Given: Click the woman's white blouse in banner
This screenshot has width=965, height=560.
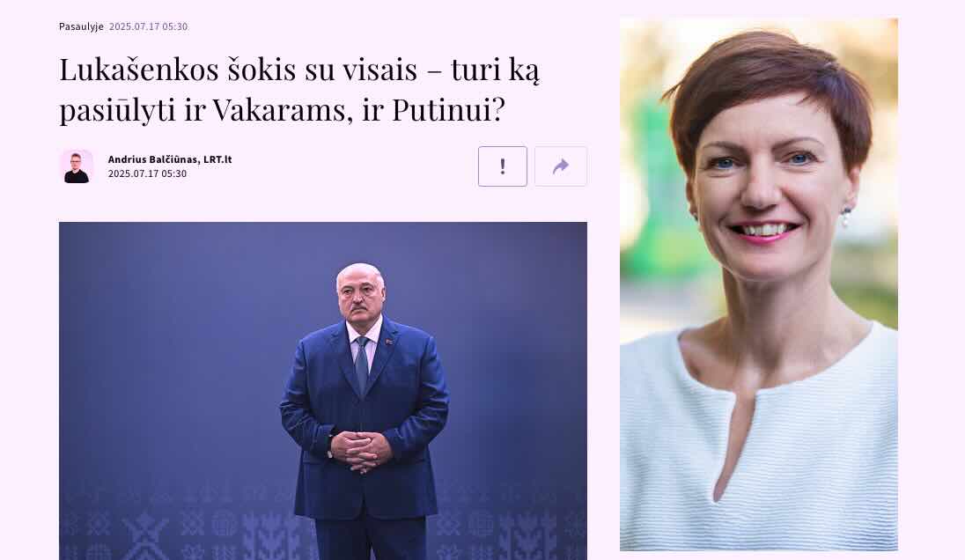Looking at the screenshot, I should point(759,443).
